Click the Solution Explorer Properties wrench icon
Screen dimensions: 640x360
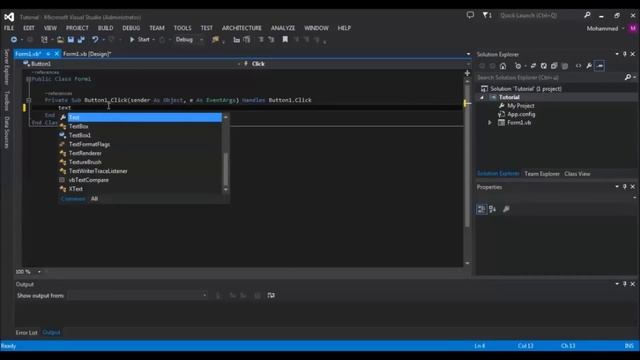click(x=589, y=66)
